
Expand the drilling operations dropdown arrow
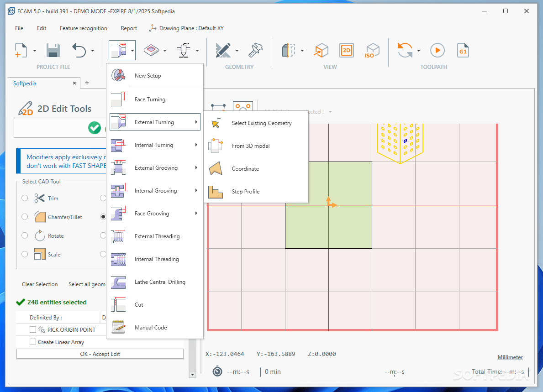pyautogui.click(x=197, y=51)
